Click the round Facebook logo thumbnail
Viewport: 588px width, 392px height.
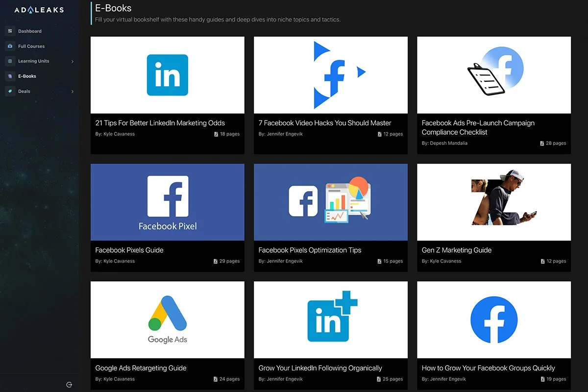[494, 320]
